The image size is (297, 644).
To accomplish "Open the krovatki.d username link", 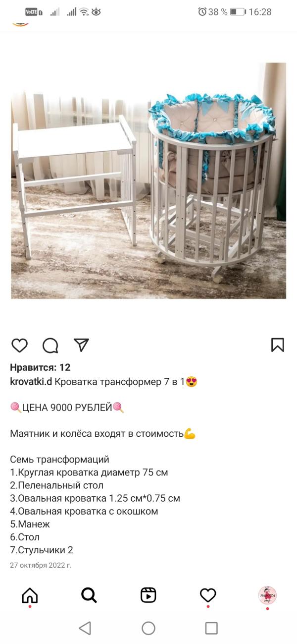I will pos(31,382).
